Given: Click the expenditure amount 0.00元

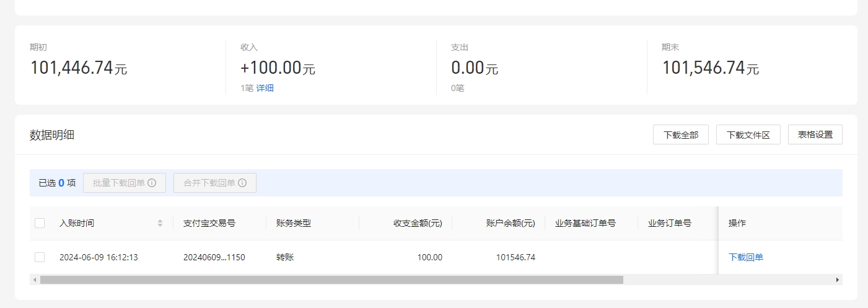Looking at the screenshot, I should tap(475, 68).
